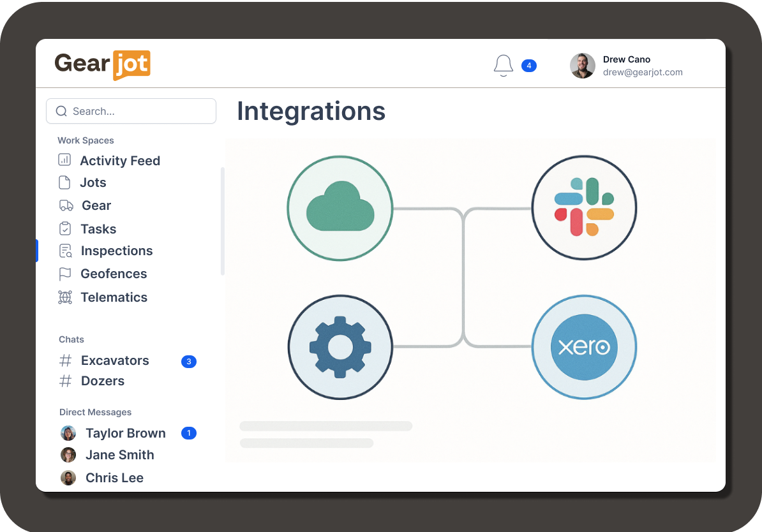Click Chris Lee's avatar
This screenshot has width=762, height=532.
click(68, 478)
